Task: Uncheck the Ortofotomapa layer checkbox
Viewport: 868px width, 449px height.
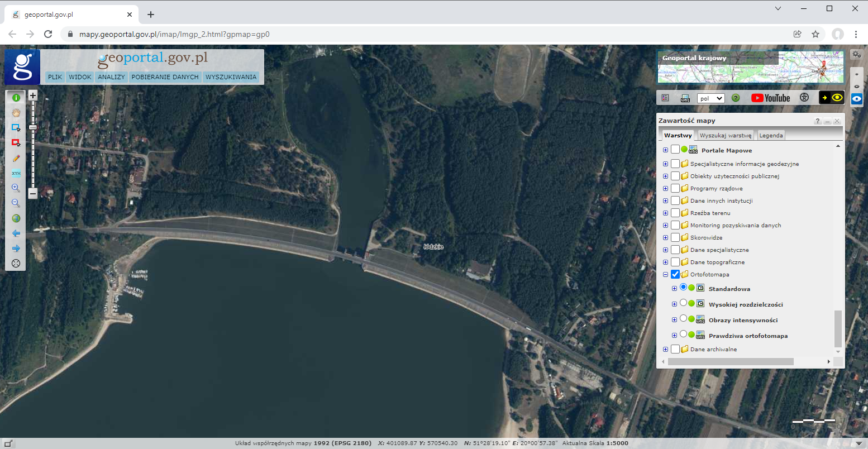Action: coord(675,274)
